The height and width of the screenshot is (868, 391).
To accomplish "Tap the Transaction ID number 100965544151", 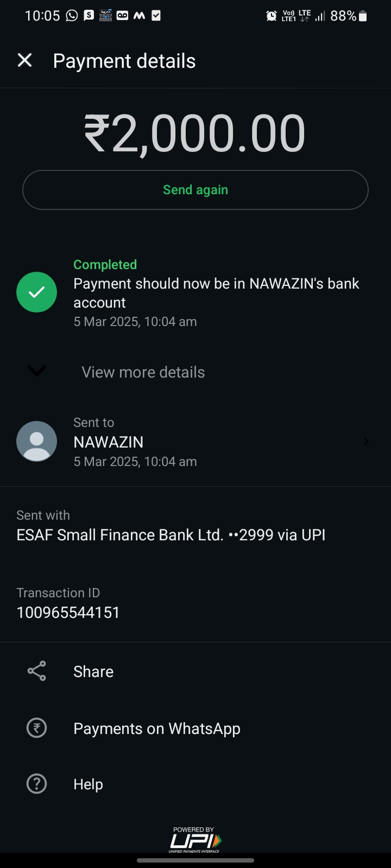I will tap(68, 612).
